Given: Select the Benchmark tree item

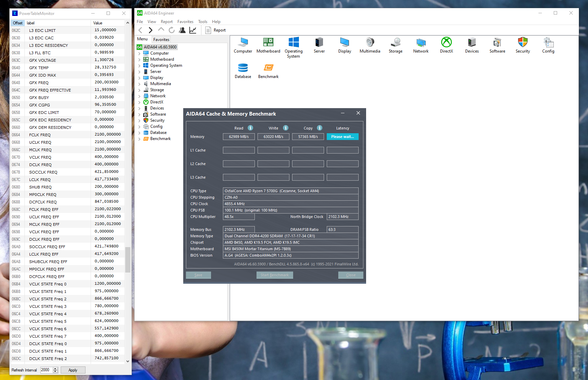Looking at the screenshot, I should pyautogui.click(x=160, y=139).
